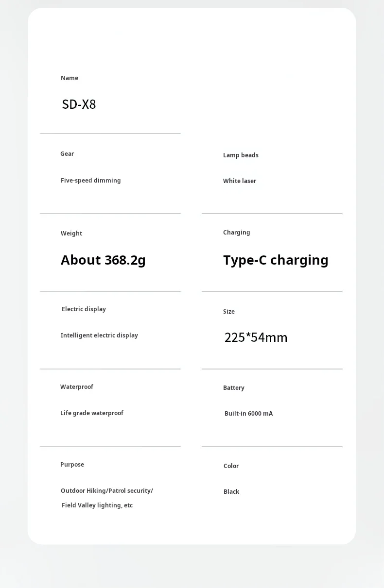Click the Black color value
384x588 pixels.
pos(231,492)
